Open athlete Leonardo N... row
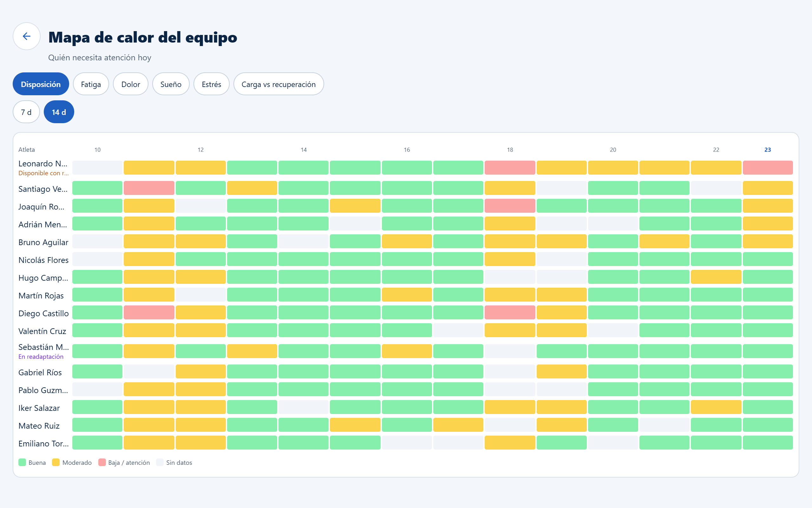Screen dimensions: 812x508 point(406,168)
